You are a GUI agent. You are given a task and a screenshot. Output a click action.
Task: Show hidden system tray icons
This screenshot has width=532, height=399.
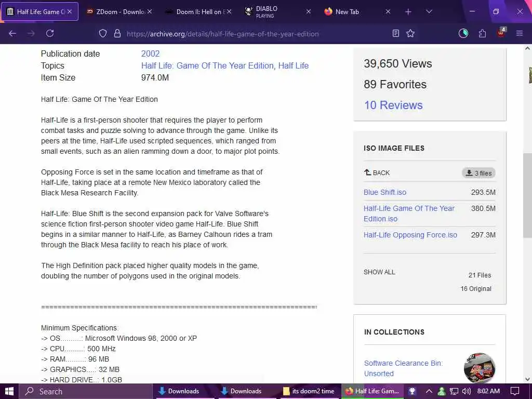click(x=429, y=391)
